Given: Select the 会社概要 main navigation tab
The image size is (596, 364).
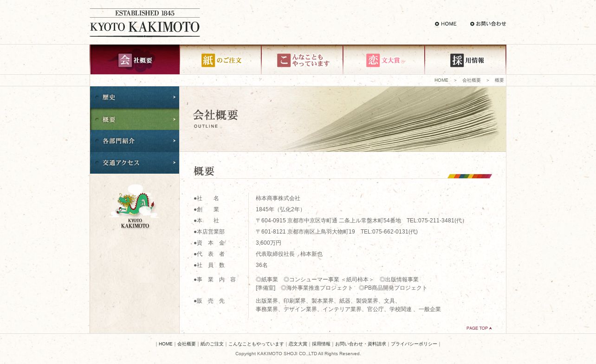Looking at the screenshot, I should click(x=135, y=60).
